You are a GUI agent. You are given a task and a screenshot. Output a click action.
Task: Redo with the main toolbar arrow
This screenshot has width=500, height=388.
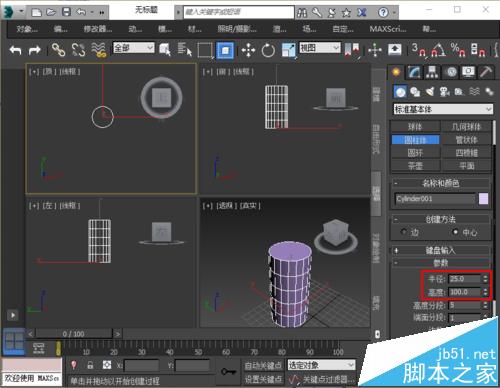pos(34,50)
